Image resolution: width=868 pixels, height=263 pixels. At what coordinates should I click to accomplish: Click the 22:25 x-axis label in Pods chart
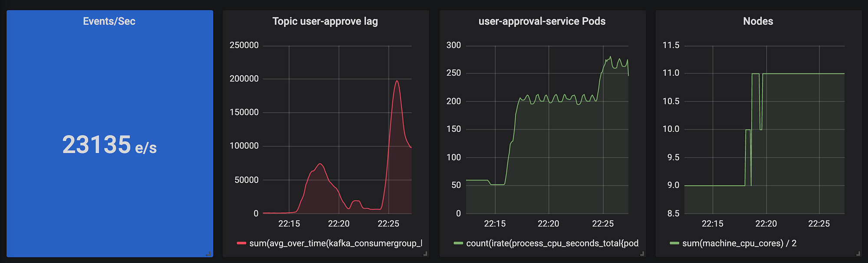pyautogui.click(x=603, y=223)
